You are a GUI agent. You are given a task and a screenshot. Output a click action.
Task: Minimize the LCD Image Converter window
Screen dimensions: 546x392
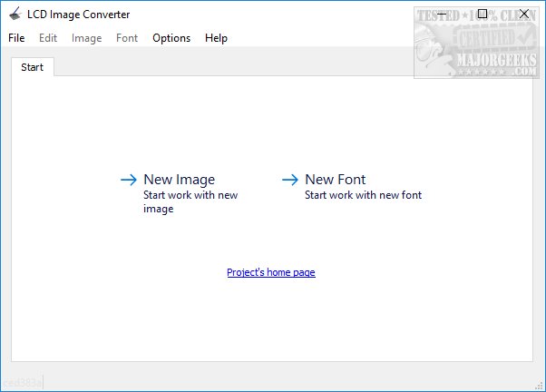point(442,14)
